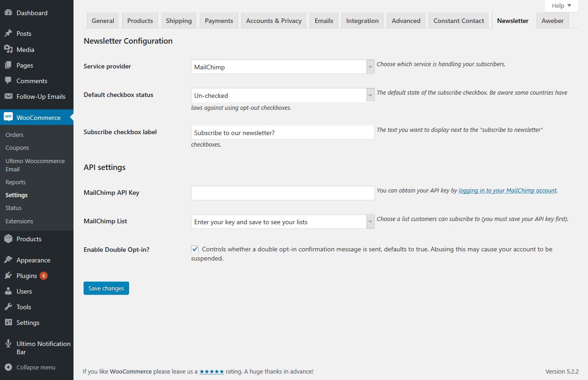Open Settings in WooCommerce submenu
Image resolution: width=588 pixels, height=380 pixels.
point(17,195)
